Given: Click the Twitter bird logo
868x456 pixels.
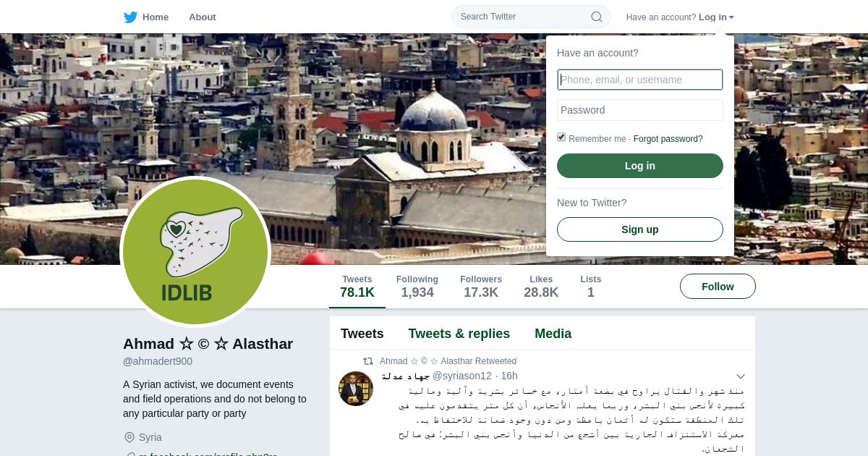Looking at the screenshot, I should 130,17.
